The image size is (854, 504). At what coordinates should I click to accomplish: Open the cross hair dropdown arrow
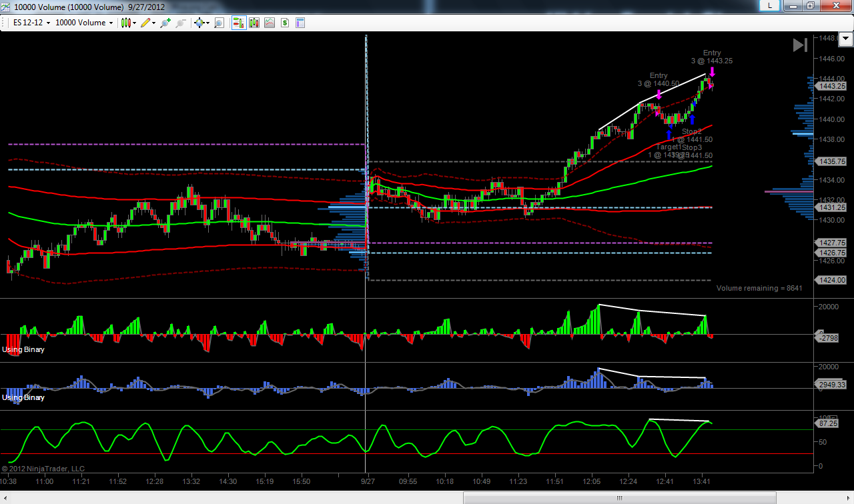click(207, 23)
